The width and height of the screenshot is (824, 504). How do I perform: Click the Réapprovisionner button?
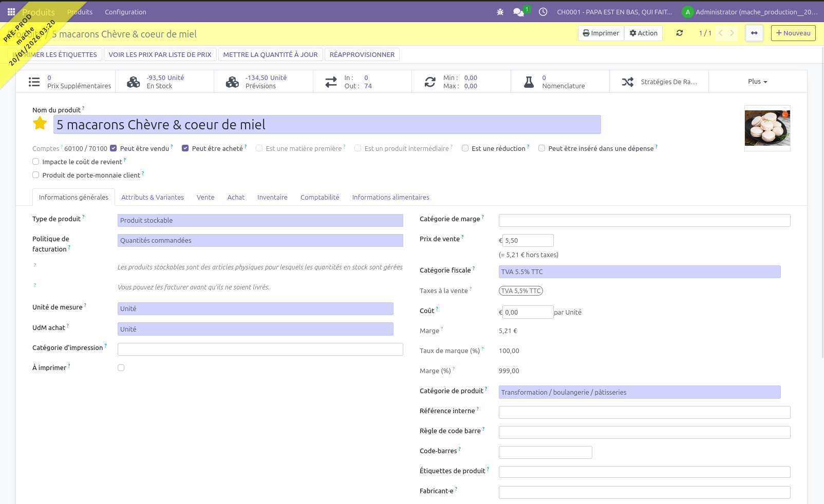[362, 54]
